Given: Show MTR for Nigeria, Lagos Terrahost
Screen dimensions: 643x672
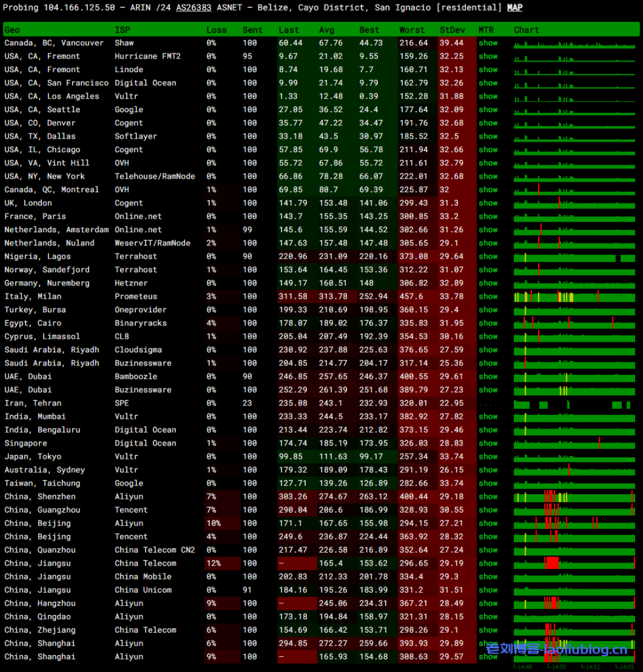Looking at the screenshot, I should click(487, 257).
